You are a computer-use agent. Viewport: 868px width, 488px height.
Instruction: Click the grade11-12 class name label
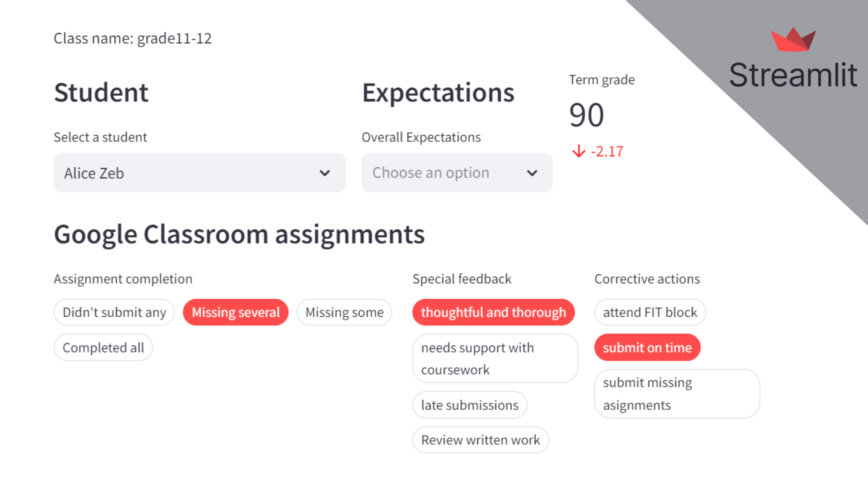pos(133,38)
